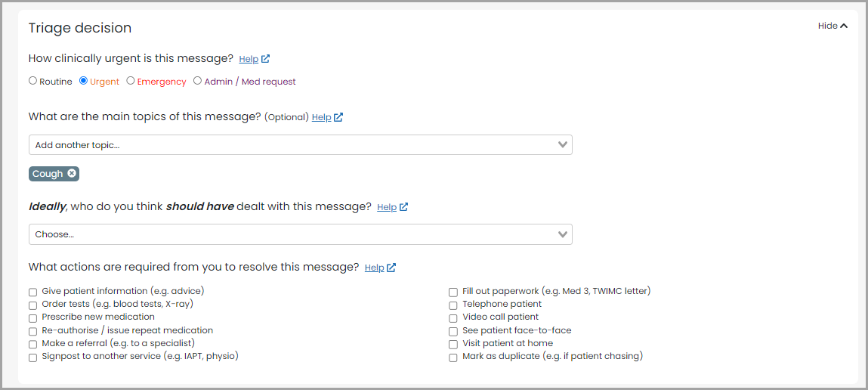
Task: Click external-link icon beside required actions Help
Action: pyautogui.click(x=391, y=268)
